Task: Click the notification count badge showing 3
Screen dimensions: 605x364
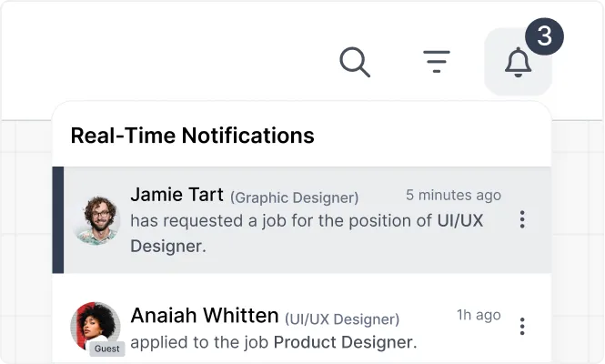Action: 544,36
